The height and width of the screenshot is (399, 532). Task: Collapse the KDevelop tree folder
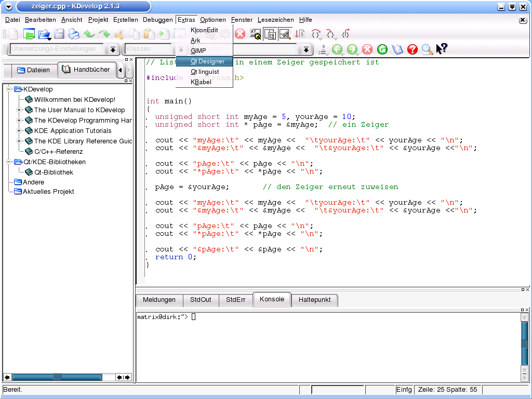tap(9, 89)
